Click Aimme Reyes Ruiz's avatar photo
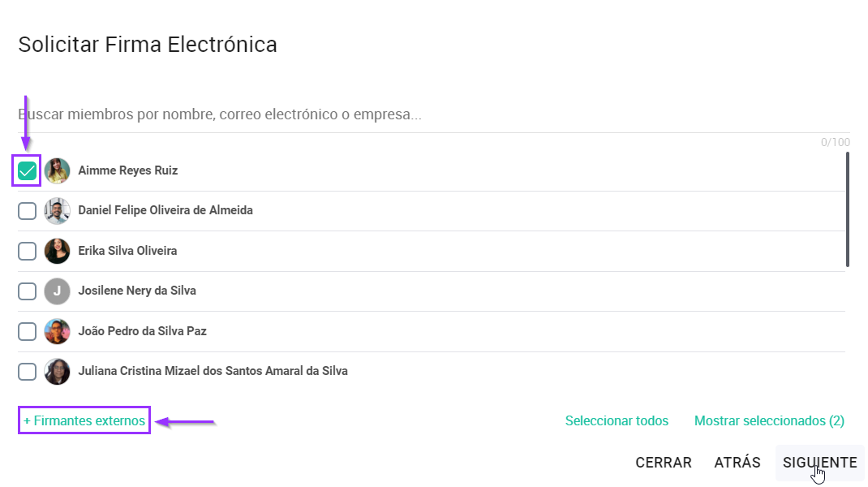Screen dimensions: 868x487 57,170
